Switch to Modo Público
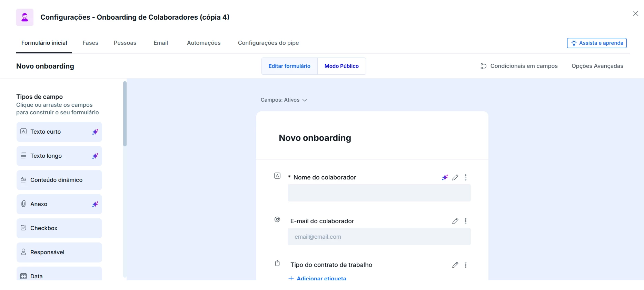The image size is (644, 290). (x=341, y=66)
